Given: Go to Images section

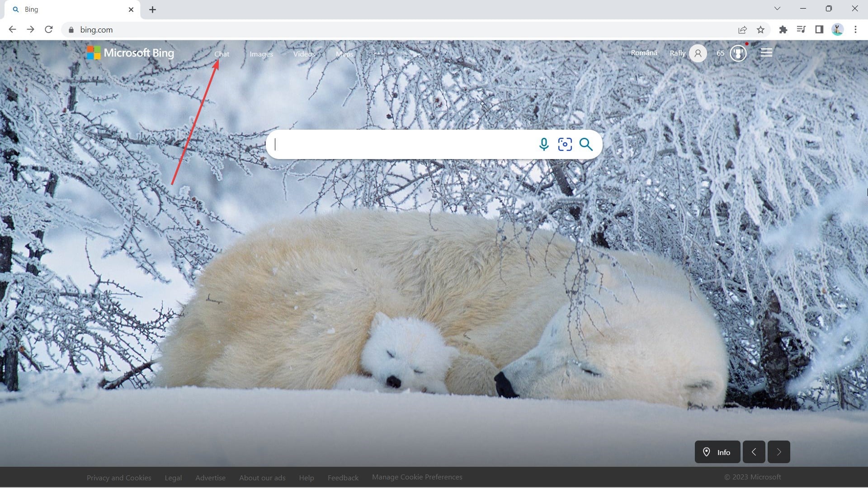Looking at the screenshot, I should (x=261, y=54).
